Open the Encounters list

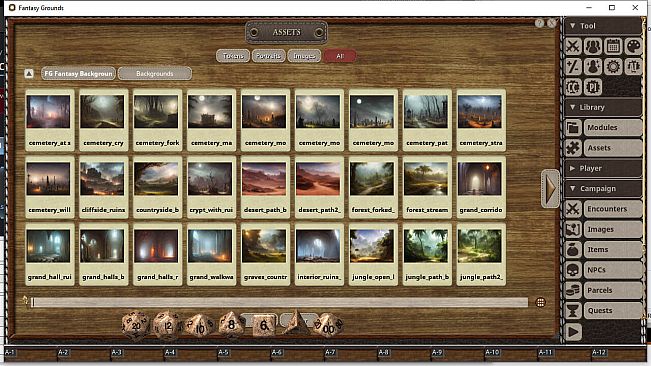(x=613, y=209)
